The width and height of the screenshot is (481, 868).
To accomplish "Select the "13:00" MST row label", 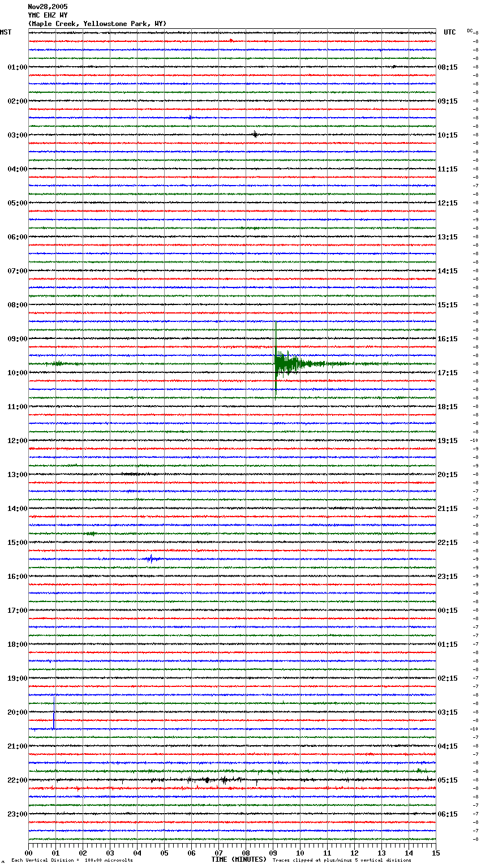I will (x=18, y=475).
